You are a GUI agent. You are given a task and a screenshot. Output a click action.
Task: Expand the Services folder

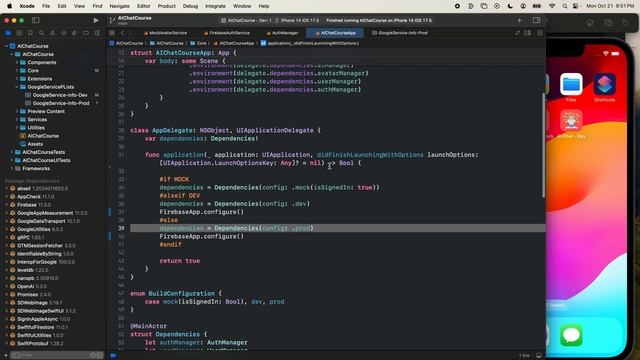click(x=17, y=120)
